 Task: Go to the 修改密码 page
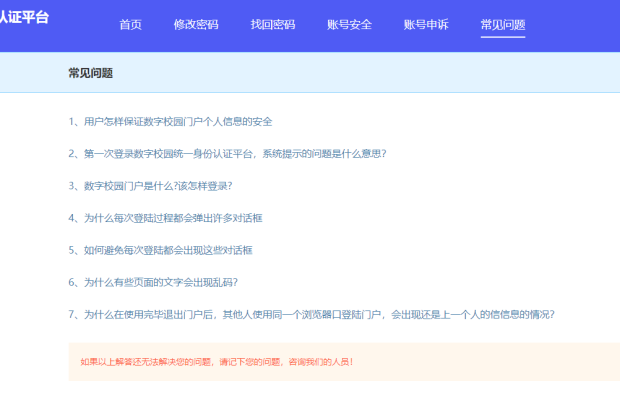tap(195, 24)
